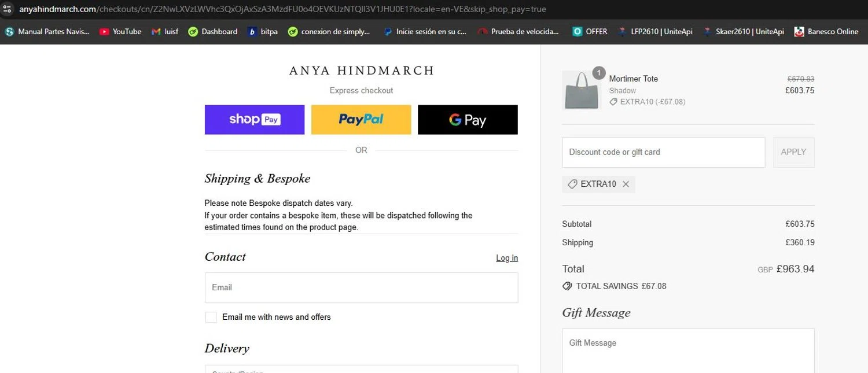The height and width of the screenshot is (373, 868).
Task: Click the tag icon next to TOTAL SAVINGS
Action: (567, 286)
